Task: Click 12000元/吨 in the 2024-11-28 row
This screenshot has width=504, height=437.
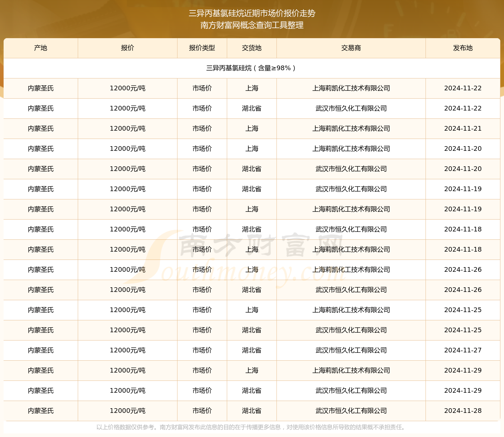Action: coord(127,411)
